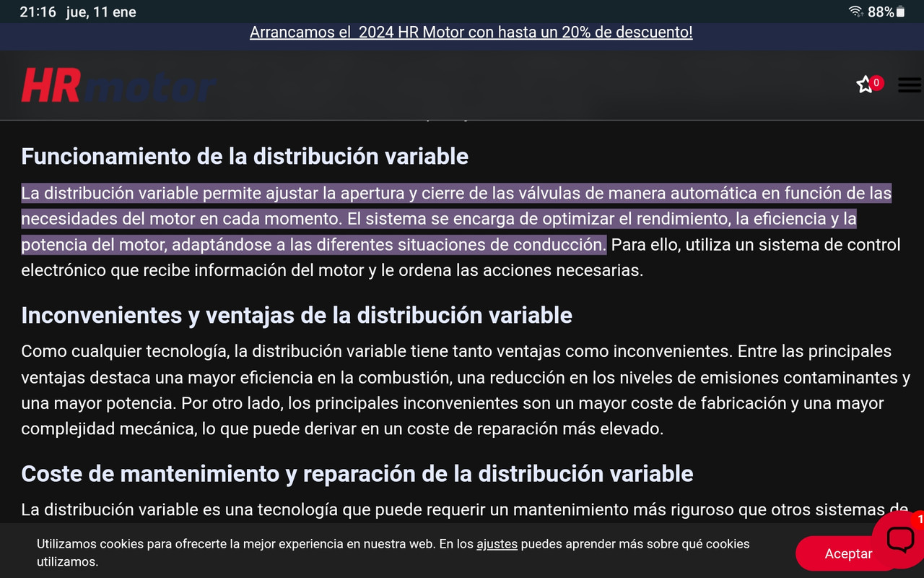
Task: Open the 2024 discount promo banner
Action: [471, 32]
